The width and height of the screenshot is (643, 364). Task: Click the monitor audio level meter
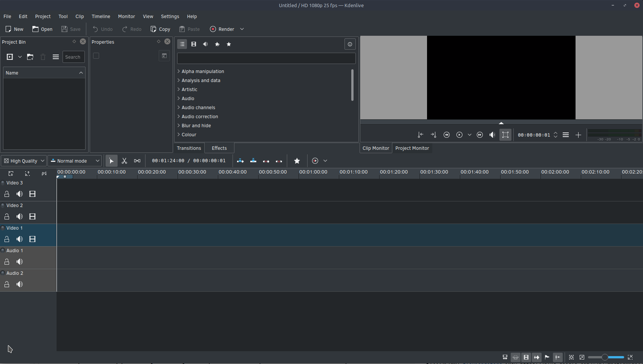coord(614,135)
